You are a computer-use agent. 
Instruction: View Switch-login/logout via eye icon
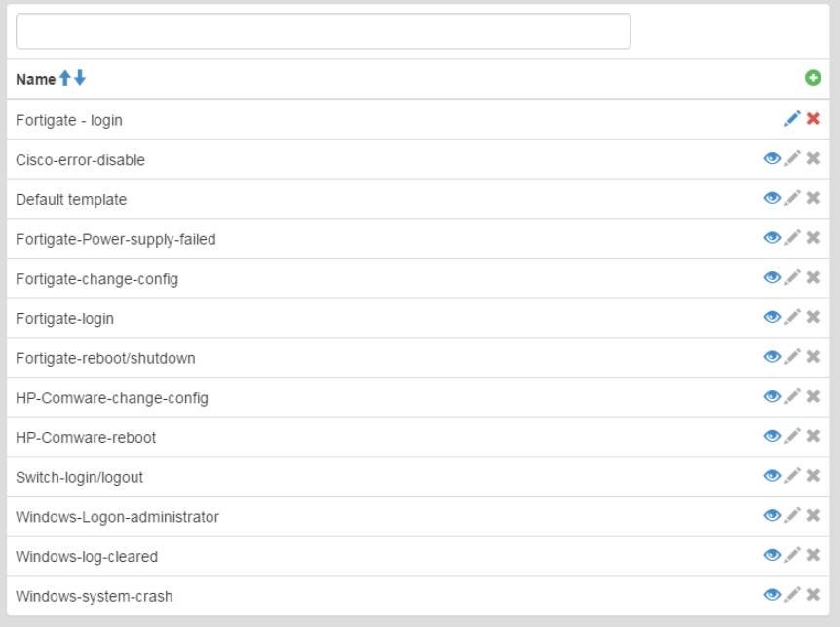772,476
